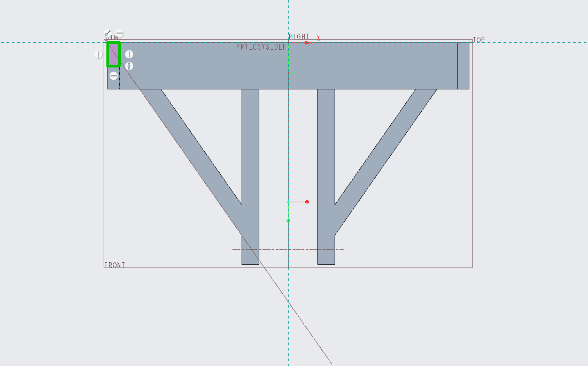Click the horizontal constraint icon above the purple rectangle

[x=120, y=33]
